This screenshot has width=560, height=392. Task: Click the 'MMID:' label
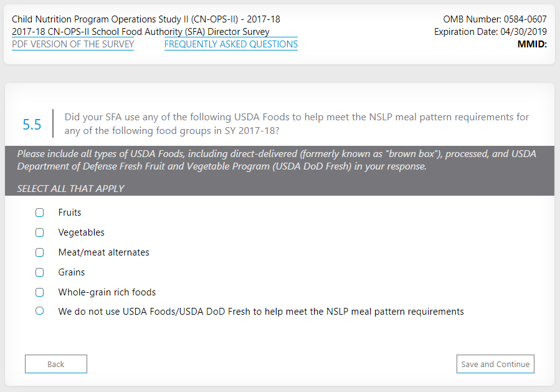click(x=532, y=44)
